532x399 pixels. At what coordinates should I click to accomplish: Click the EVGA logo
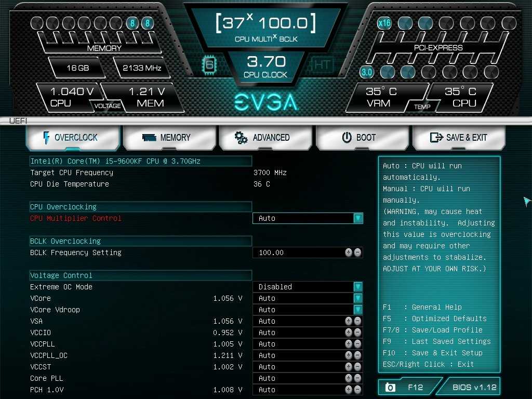point(265,101)
